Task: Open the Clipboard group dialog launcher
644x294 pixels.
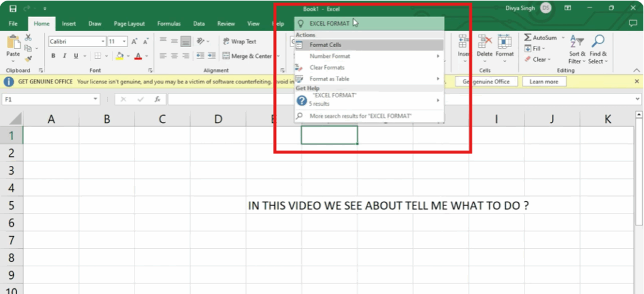Action: click(x=41, y=70)
